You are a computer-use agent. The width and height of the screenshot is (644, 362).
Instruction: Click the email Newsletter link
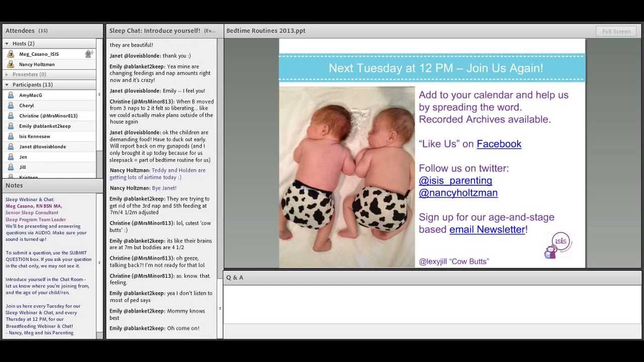[487, 229]
